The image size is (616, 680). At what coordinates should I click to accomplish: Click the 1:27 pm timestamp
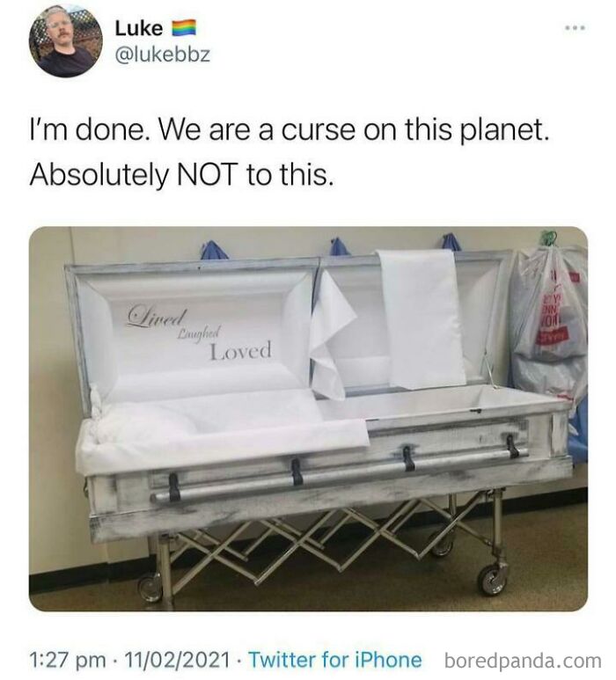coord(67,660)
